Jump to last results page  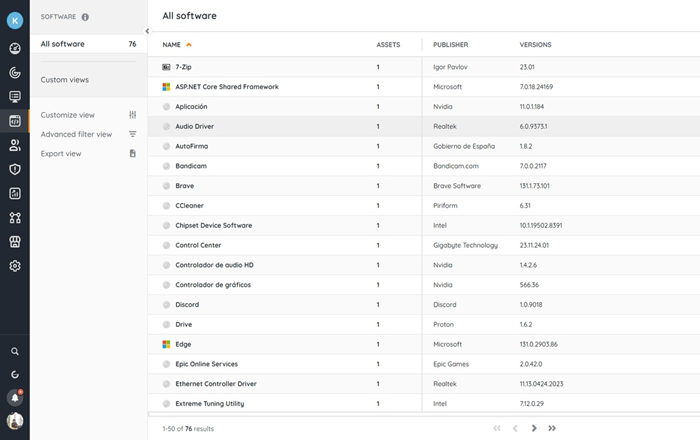tap(552, 428)
